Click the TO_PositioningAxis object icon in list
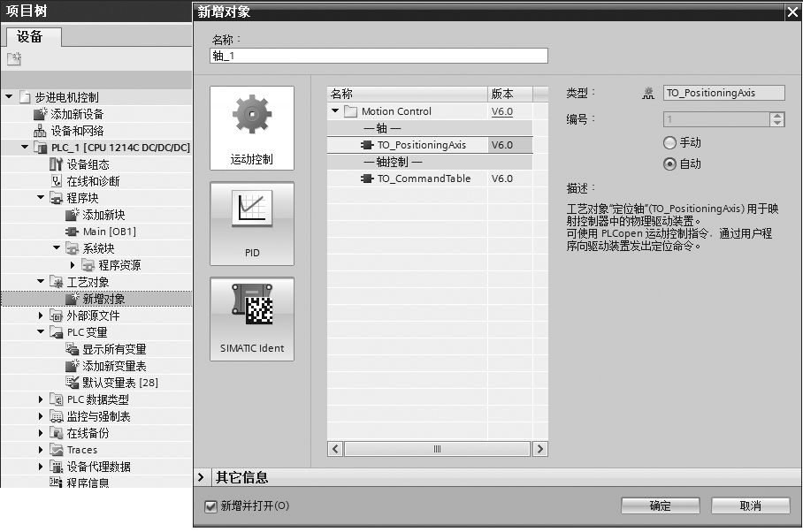Viewport: 803px width, 532px height. [x=367, y=145]
